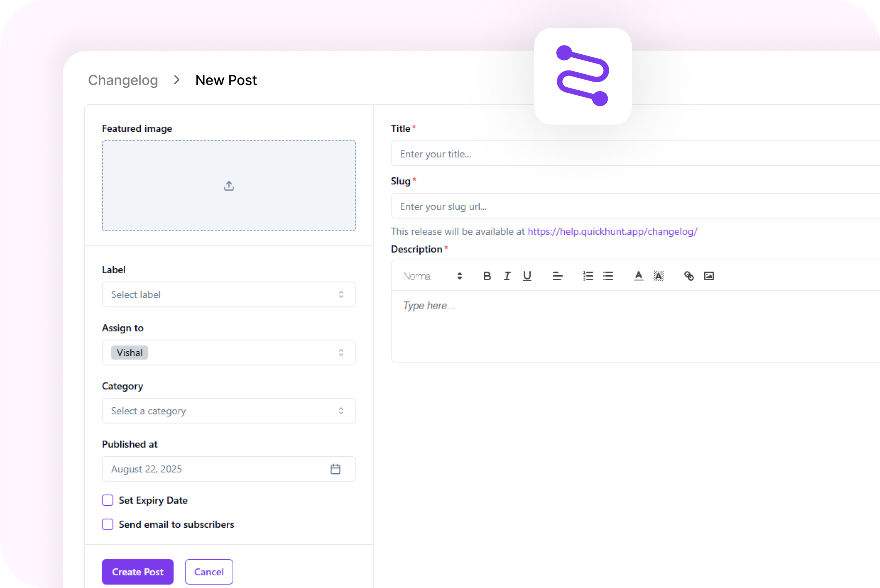Focus the slug url input field
The width and height of the screenshot is (880, 588).
pos(635,206)
